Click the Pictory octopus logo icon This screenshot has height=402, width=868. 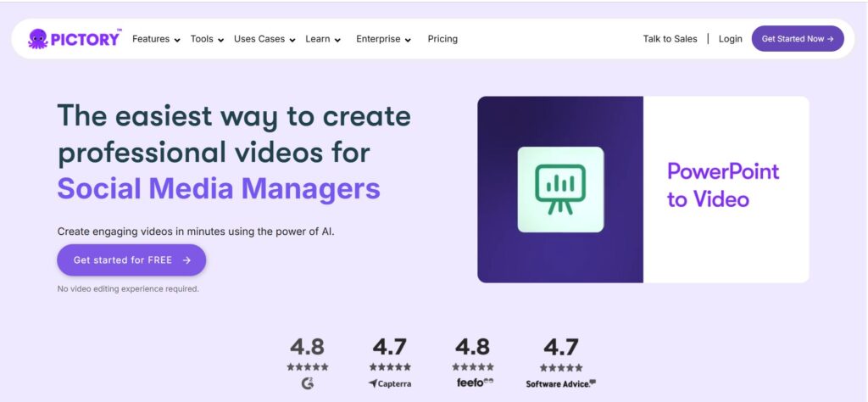coord(37,39)
